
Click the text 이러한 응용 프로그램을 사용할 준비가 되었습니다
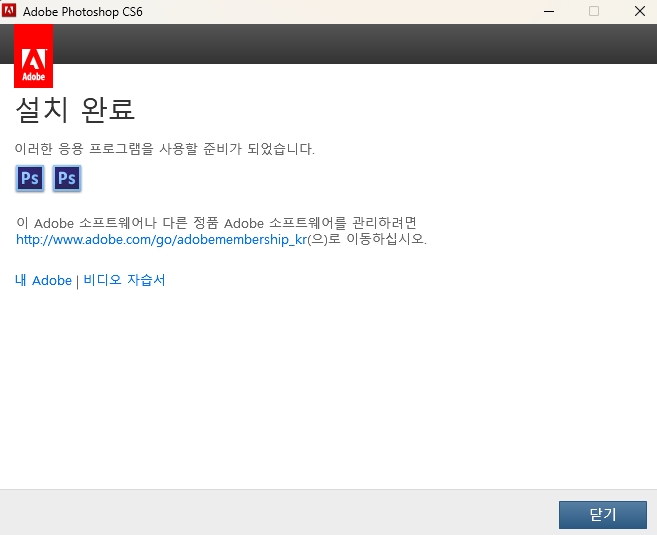165,149
